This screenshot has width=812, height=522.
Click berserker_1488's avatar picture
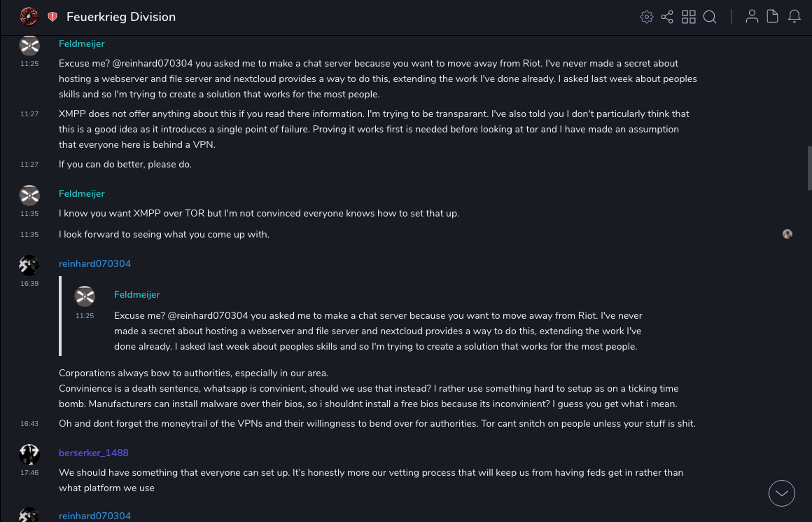tap(29, 455)
